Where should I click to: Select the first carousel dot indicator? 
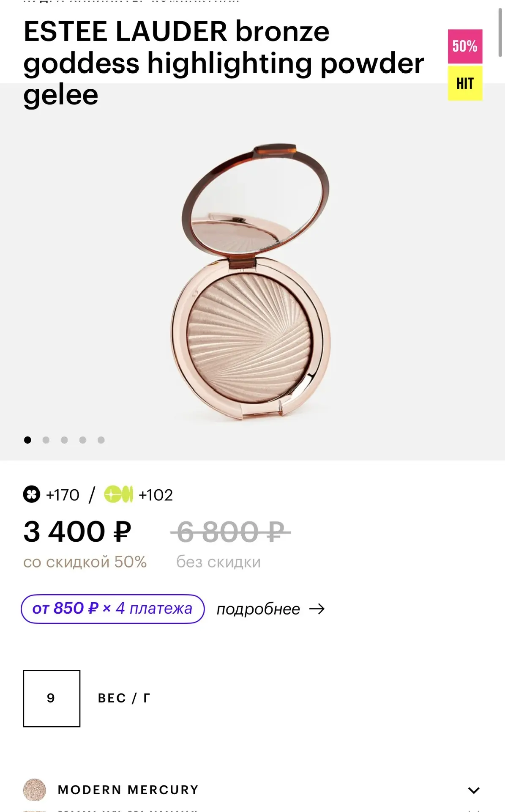coord(27,440)
